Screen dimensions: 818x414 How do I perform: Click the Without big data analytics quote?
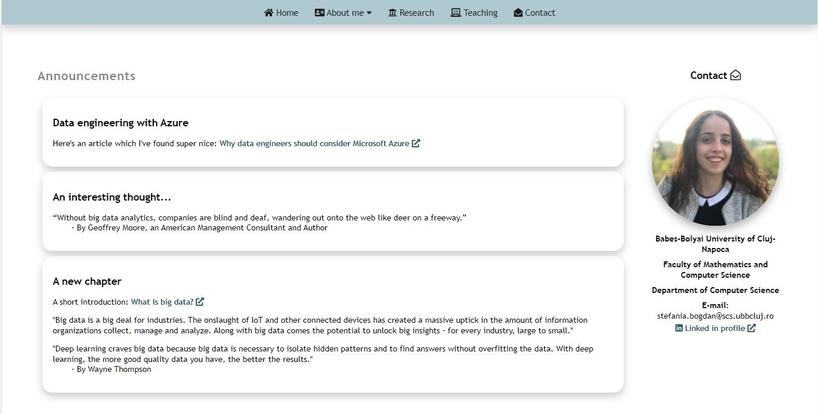259,218
